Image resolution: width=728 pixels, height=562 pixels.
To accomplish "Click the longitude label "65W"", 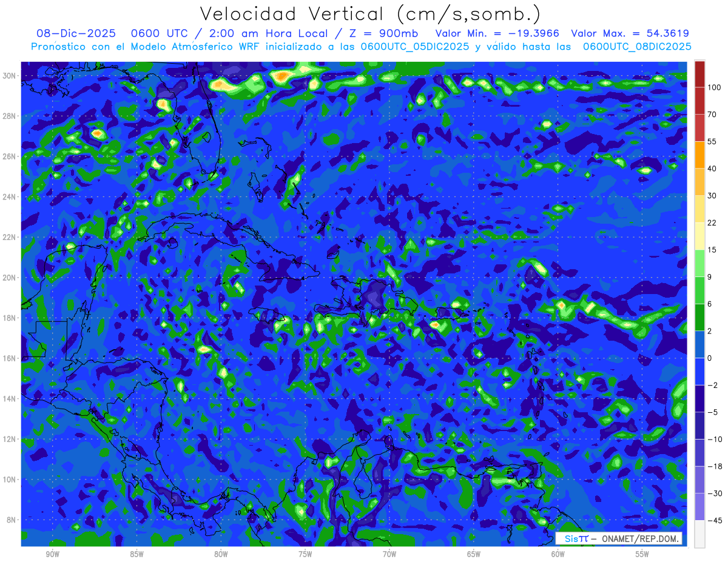I will 474,554.
